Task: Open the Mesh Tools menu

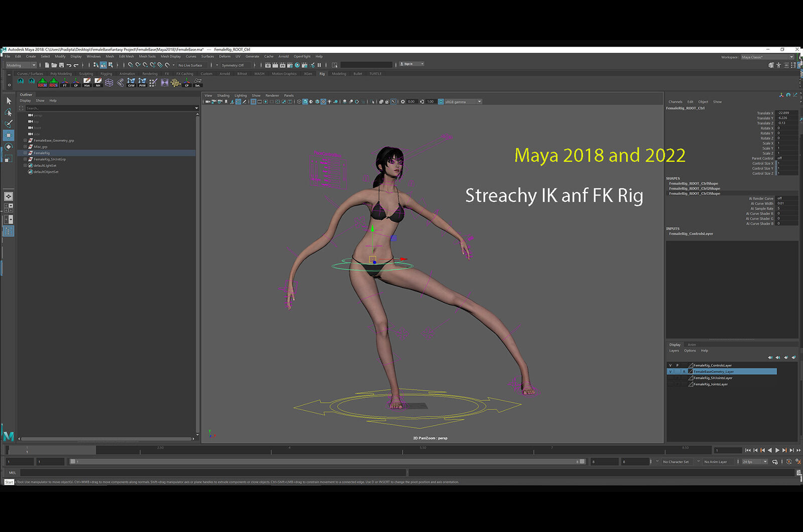Action: 147,56
